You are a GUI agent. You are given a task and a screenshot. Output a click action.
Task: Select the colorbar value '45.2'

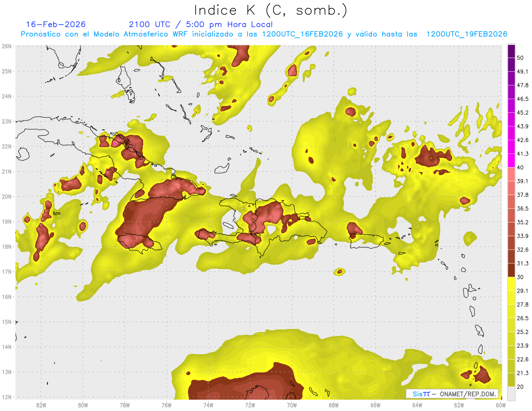click(x=523, y=113)
